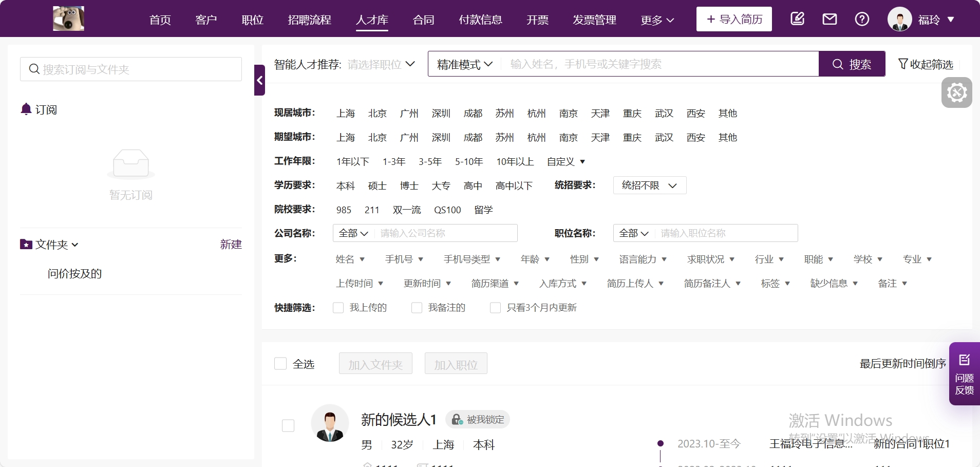The height and width of the screenshot is (467, 980).
Task: Click the 搜索 button
Action: click(x=852, y=64)
